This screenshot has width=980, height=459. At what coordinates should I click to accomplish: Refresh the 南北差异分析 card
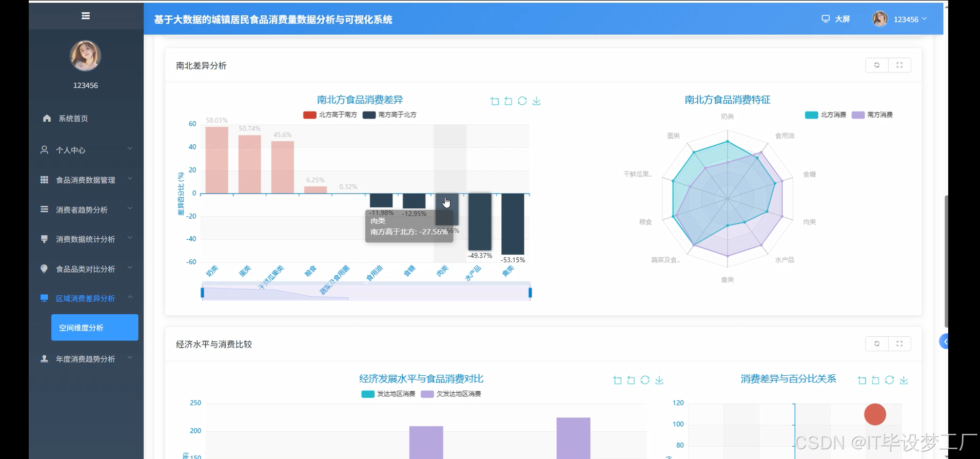[877, 65]
